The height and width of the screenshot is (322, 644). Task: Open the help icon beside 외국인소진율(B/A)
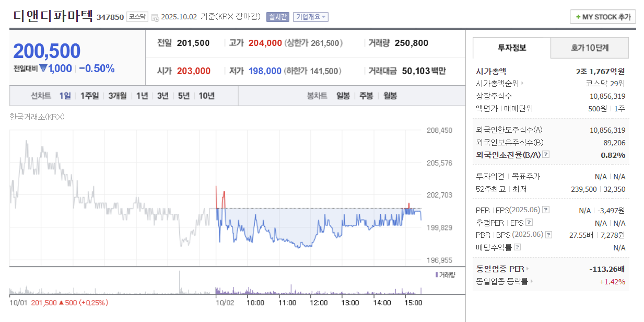coord(546,155)
